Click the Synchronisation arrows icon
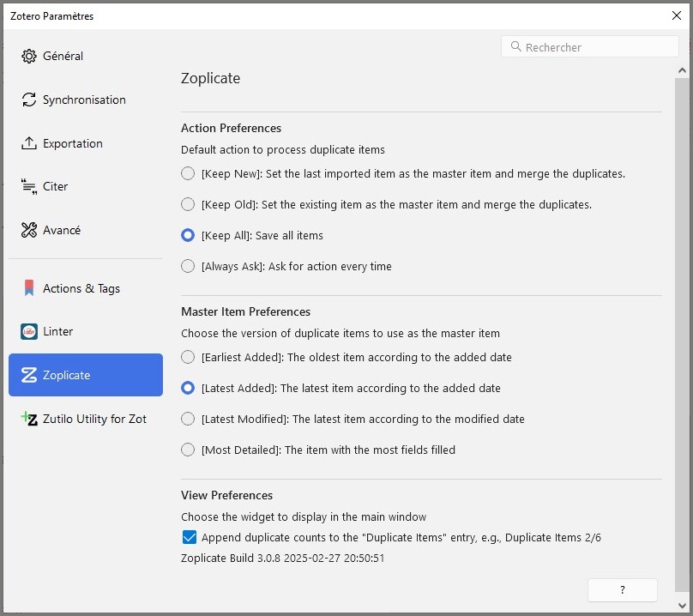Viewport: 693px width, 616px height. click(x=29, y=100)
